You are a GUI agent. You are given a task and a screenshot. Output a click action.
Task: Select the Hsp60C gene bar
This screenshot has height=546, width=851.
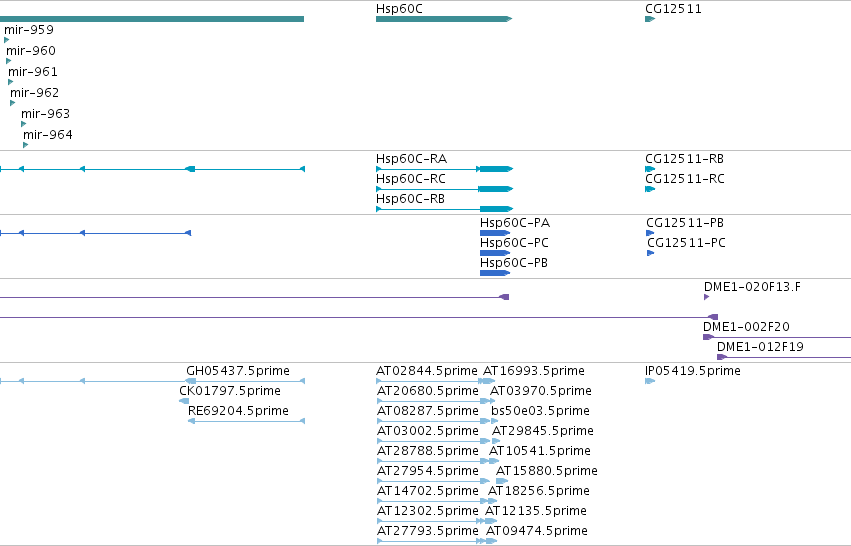point(443,19)
